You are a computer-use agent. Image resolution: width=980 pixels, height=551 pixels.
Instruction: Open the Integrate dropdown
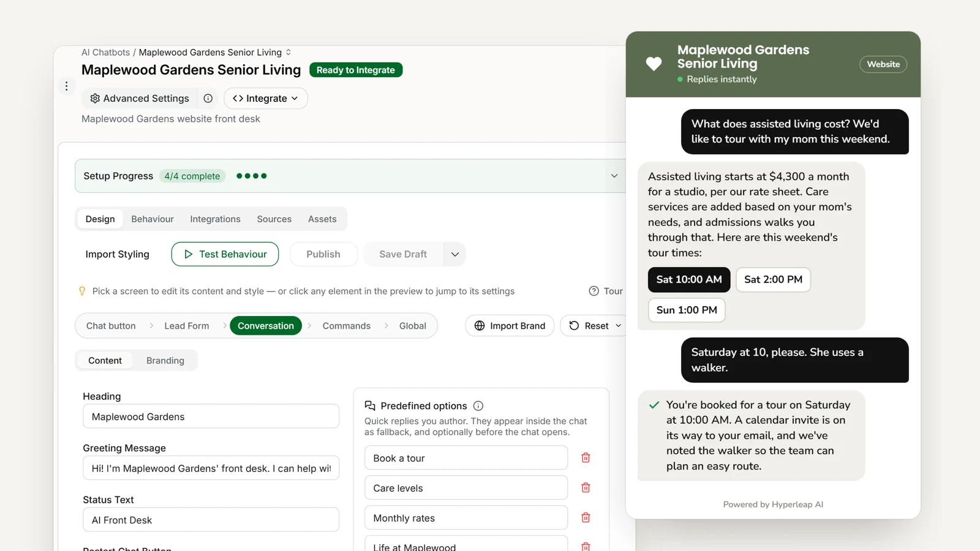266,99
